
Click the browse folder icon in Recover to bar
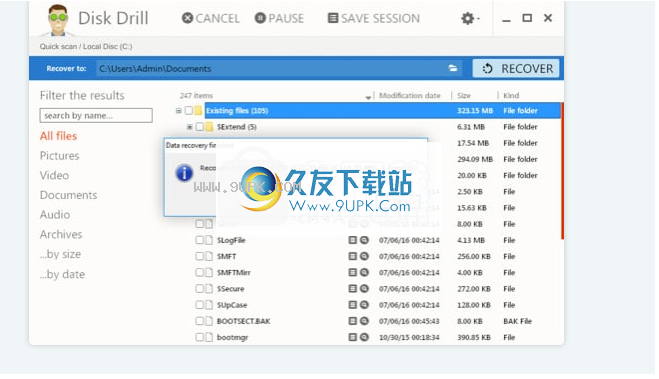(453, 68)
